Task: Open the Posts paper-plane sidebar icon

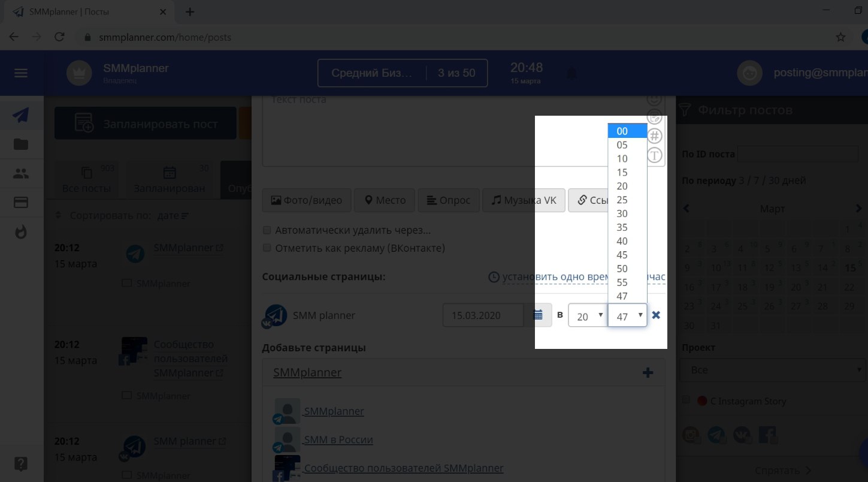Action: tap(21, 115)
